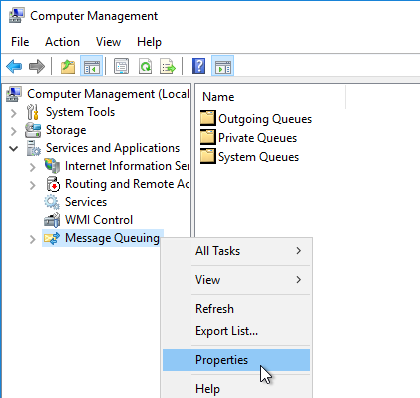Open the All Tasks submenu arrow
The width and height of the screenshot is (420, 398).
tap(299, 251)
